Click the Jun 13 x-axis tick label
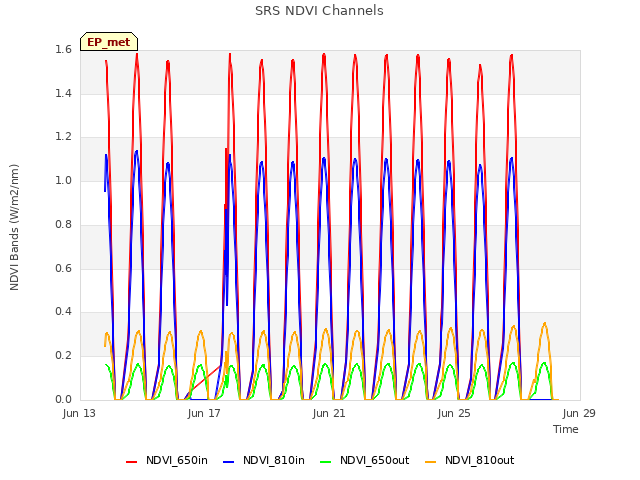640x480 pixels. (x=79, y=413)
